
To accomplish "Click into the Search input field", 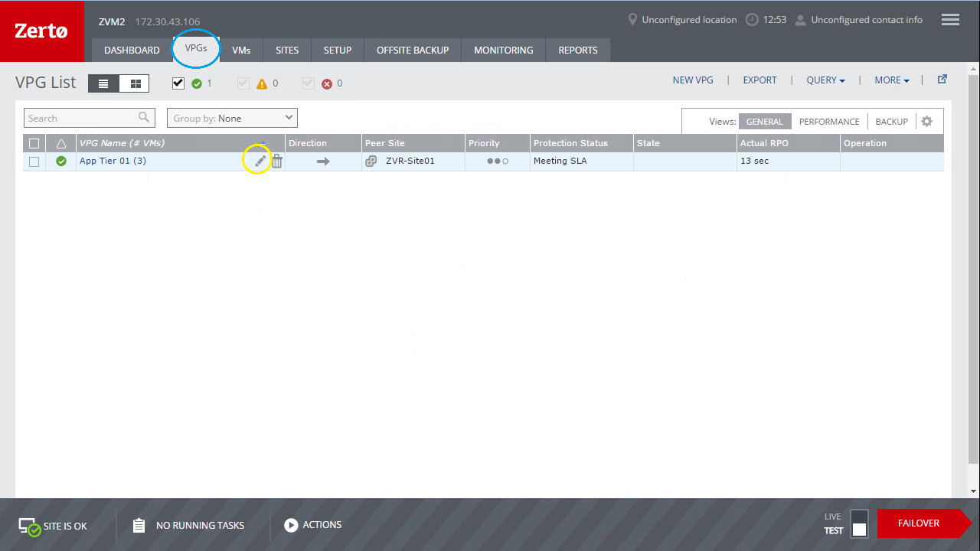I will [80, 118].
